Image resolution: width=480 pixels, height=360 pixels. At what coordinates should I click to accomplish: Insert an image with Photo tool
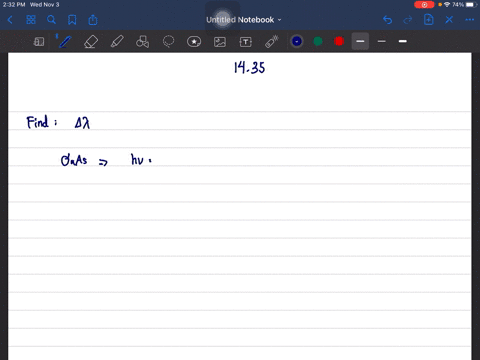click(x=220, y=42)
